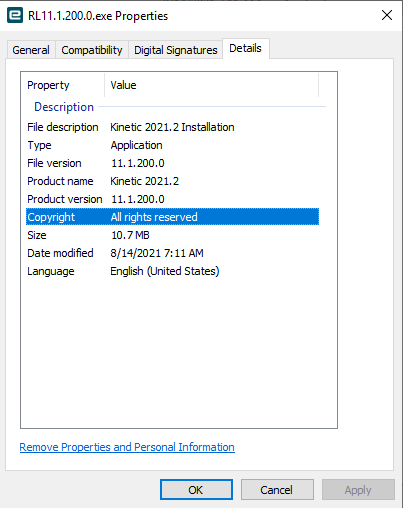Click the highlighted Copyright row
Image resolution: width=403 pixels, height=508 pixels.
172,217
